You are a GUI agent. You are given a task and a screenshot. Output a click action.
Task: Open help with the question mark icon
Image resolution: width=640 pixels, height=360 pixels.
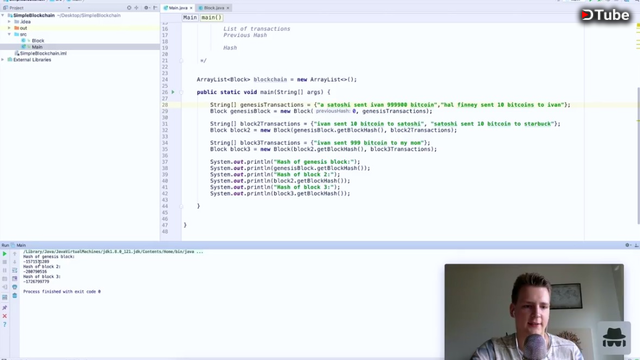5,324
